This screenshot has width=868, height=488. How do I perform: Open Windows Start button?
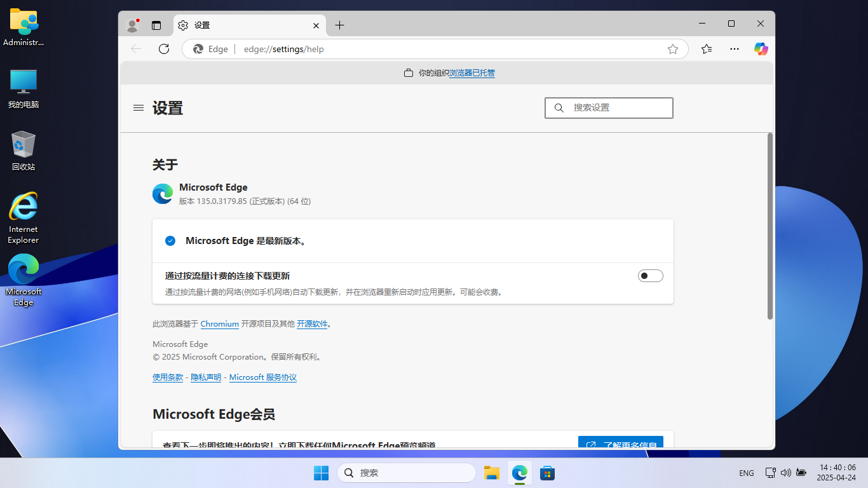coord(321,473)
